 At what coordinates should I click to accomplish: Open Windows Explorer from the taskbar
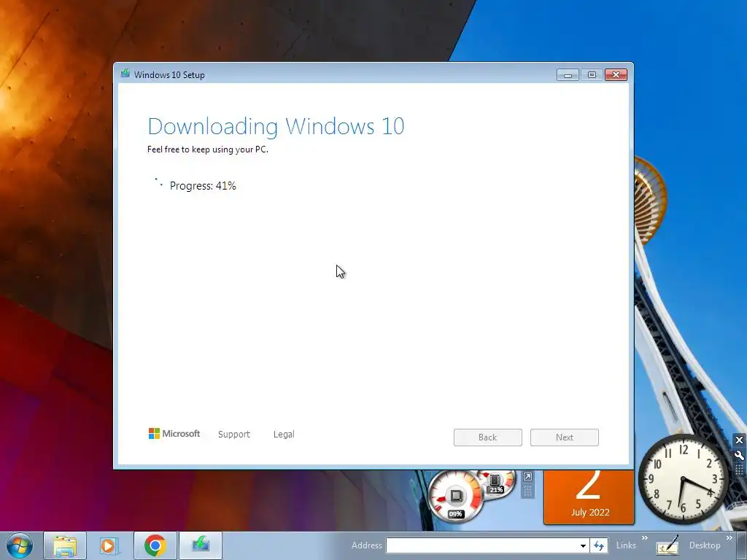click(65, 545)
